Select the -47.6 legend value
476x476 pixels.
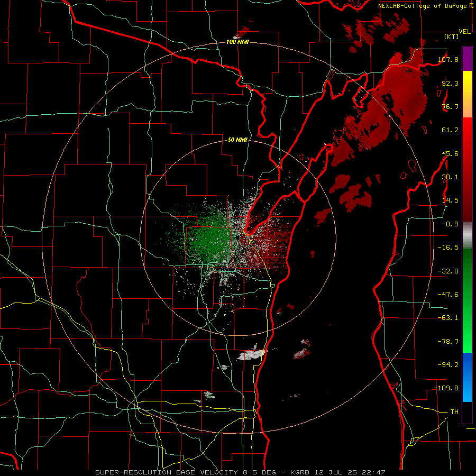click(x=448, y=295)
